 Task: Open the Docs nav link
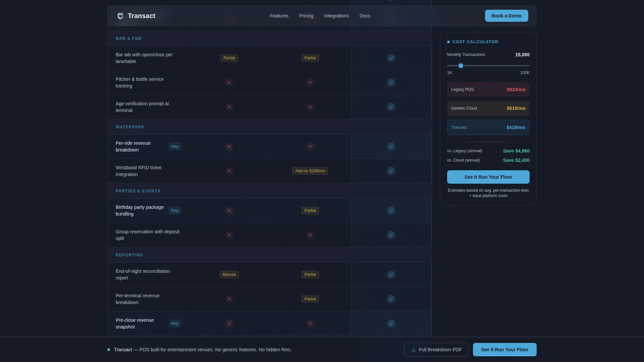365,16
